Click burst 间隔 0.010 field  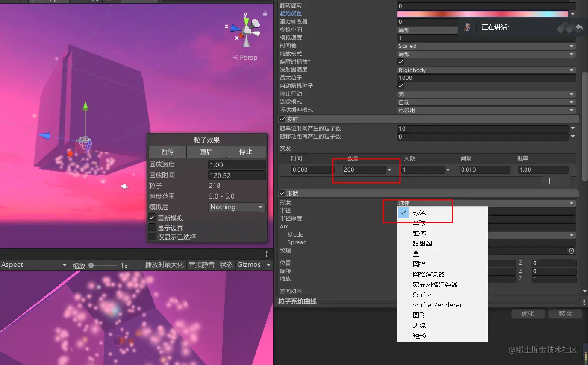pos(485,170)
